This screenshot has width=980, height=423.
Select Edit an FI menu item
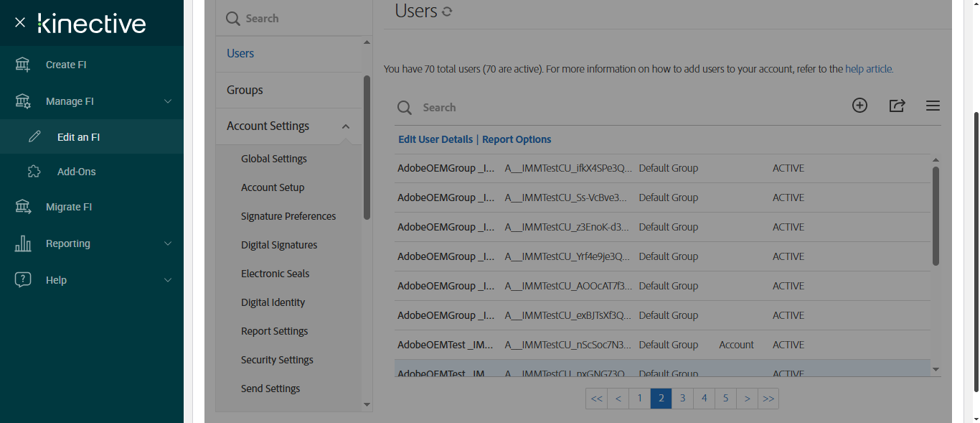point(78,137)
